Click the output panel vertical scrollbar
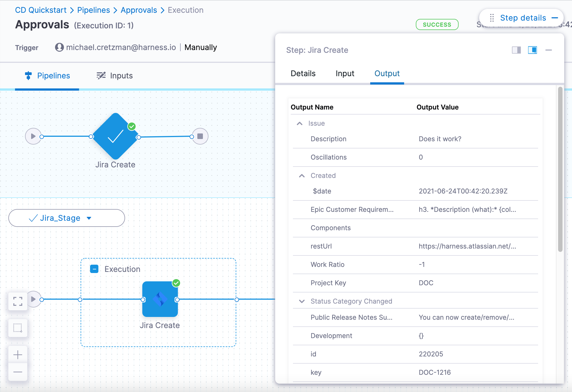The height and width of the screenshot is (392, 572). click(x=560, y=170)
